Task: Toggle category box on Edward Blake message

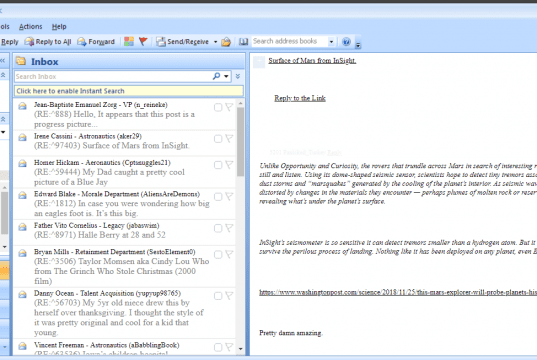Action: [x=218, y=197]
